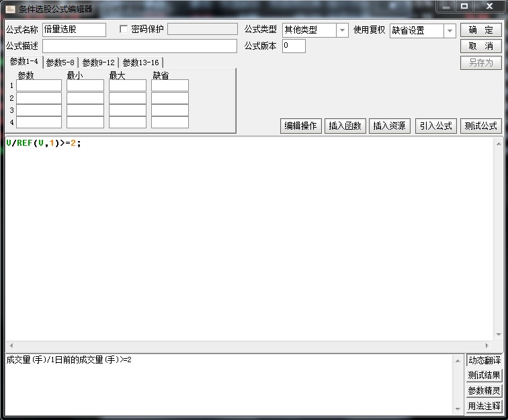Click the translation text 成交量(手)/1日前的成交量(手)>=2
Viewport: 508px width, 420px height.
pos(69,360)
